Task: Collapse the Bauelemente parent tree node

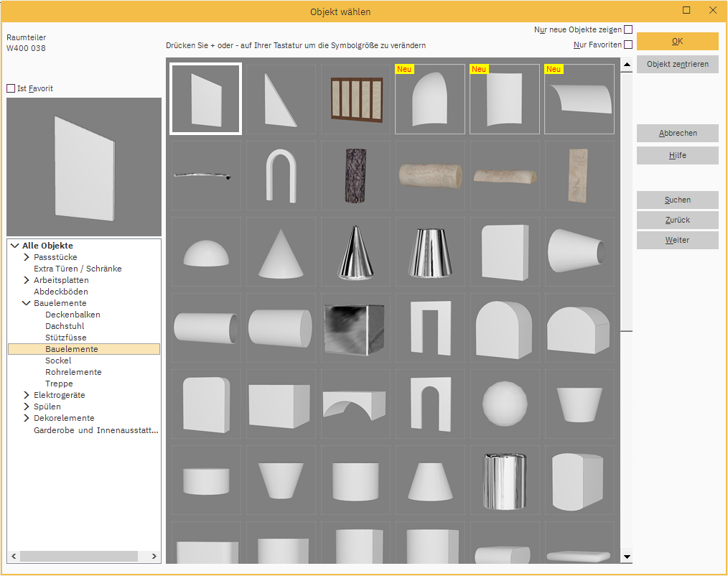Action: pyautogui.click(x=27, y=303)
